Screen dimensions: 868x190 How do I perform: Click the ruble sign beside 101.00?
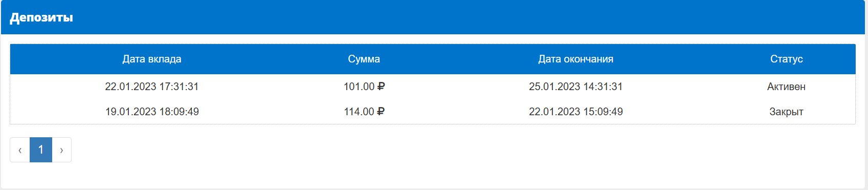click(381, 87)
